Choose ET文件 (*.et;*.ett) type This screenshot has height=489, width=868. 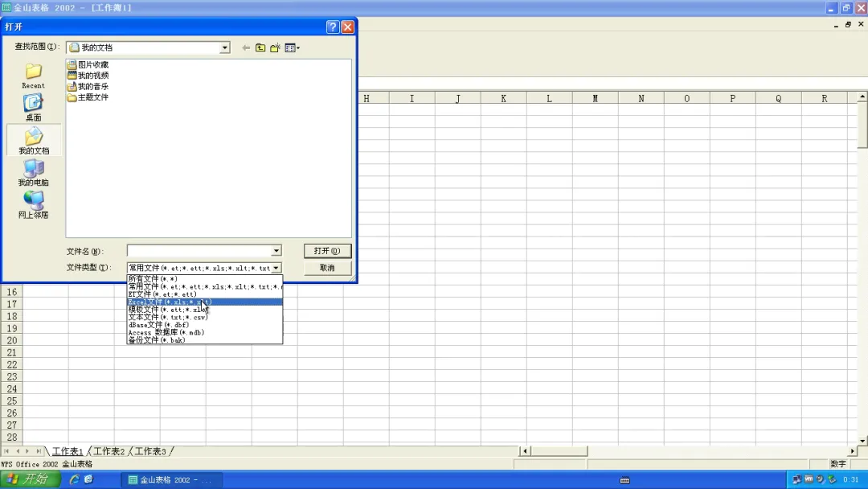click(205, 294)
